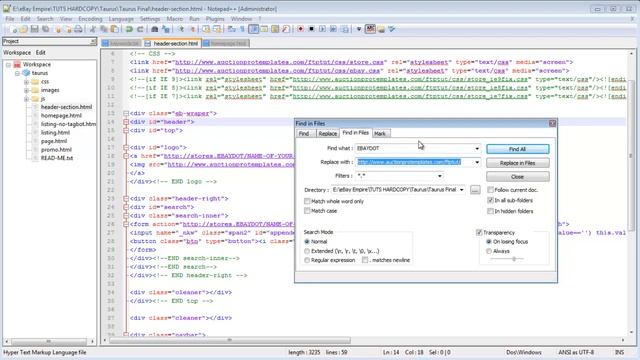Click the Stop recording square icon
The image size is (640, 360).
(x=311, y=29)
